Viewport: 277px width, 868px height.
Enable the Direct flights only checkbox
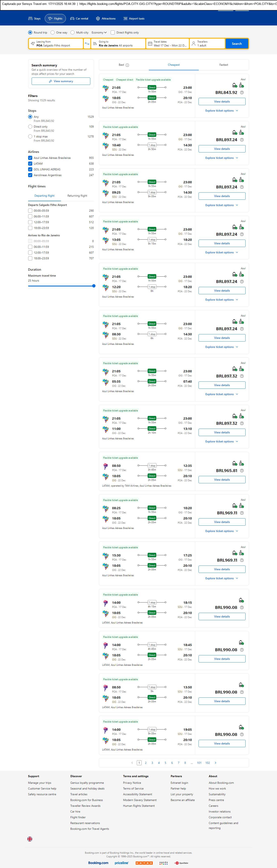(113, 33)
